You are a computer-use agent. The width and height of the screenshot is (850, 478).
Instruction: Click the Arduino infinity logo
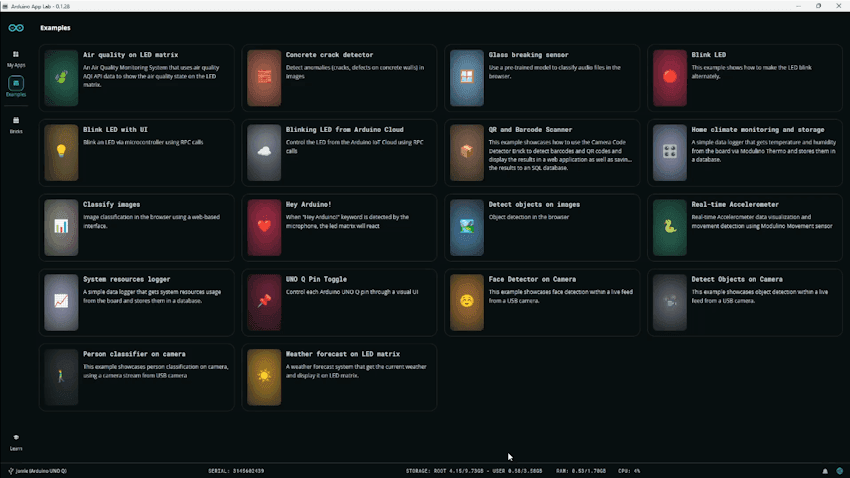[x=15, y=27]
